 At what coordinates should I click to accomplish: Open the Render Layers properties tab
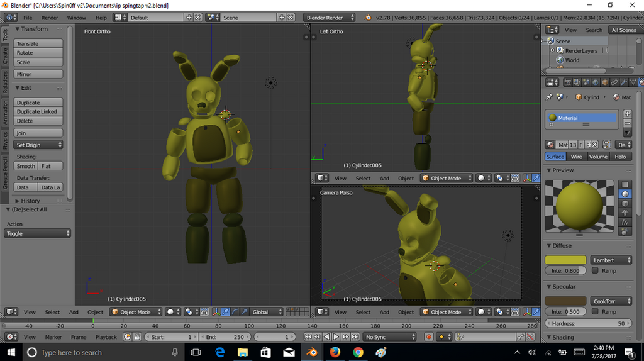[x=577, y=82]
